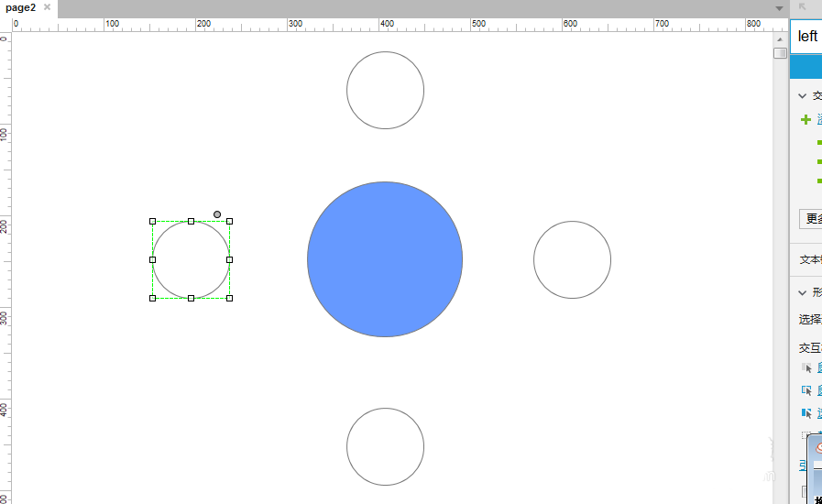The image size is (822, 504).
Task: Click the rotation handle above the selected circle
Action: pos(217,214)
